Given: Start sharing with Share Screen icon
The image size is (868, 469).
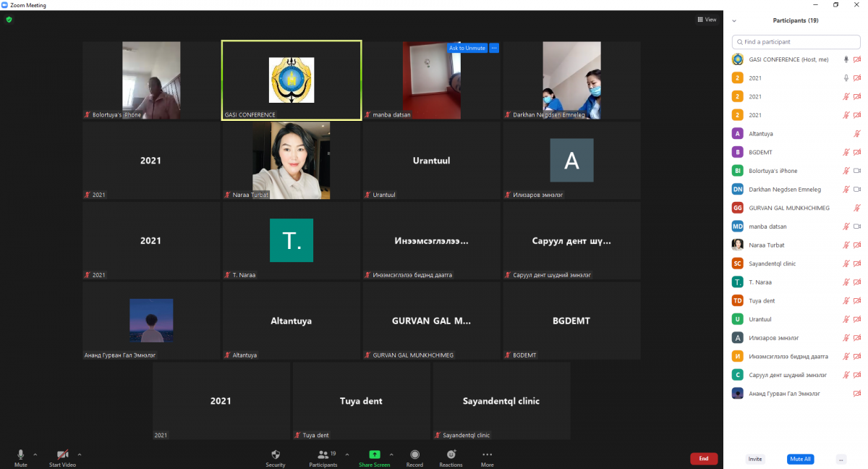Looking at the screenshot, I should [x=374, y=455].
